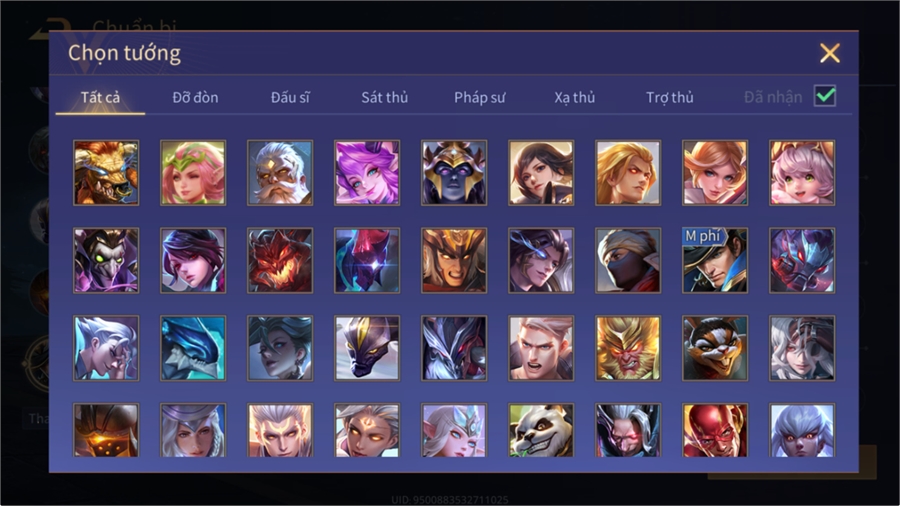The height and width of the screenshot is (506, 900).
Task: Select the golden monkey king hero
Action: [x=628, y=348]
